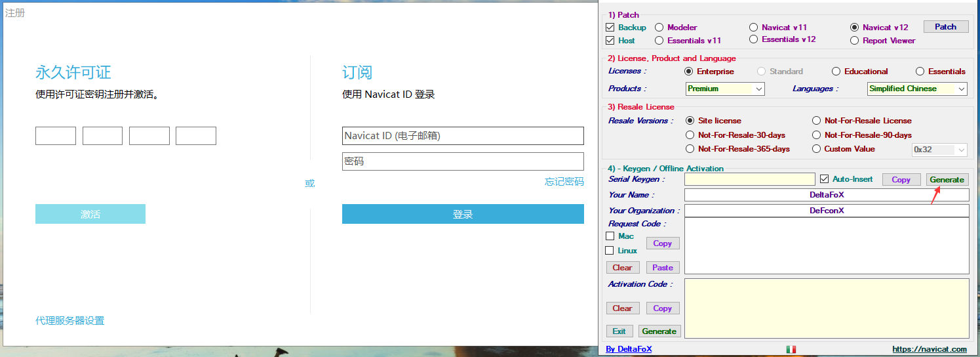This screenshot has height=357, width=980.
Task: Click Clear button in Activation Code section
Action: (x=622, y=308)
